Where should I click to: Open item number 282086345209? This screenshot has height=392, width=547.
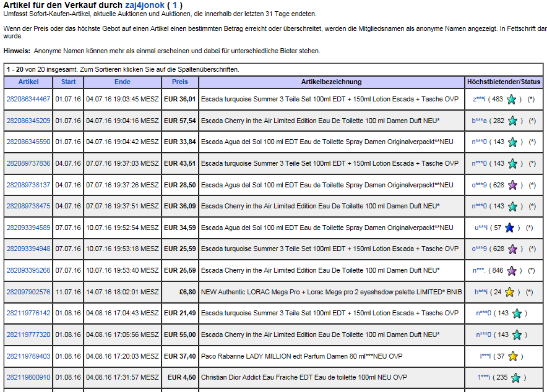[28, 121]
